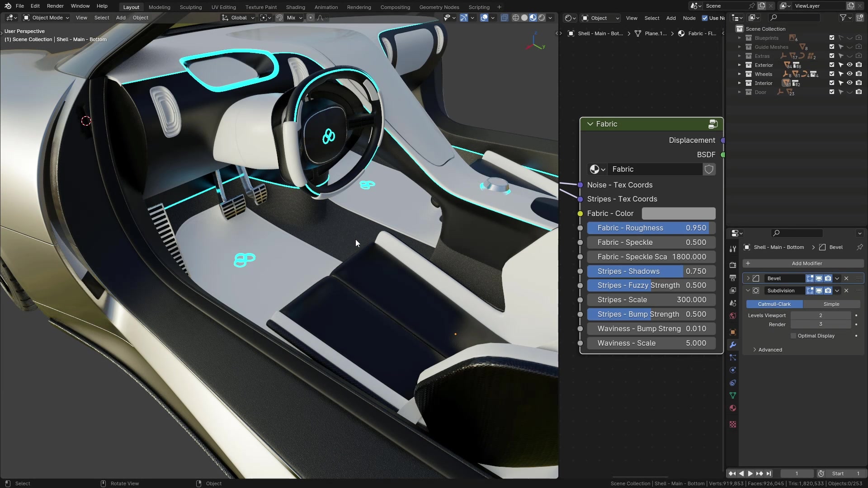This screenshot has width=868, height=488.
Task: Remove the Bevel modifier with X
Action: [846, 278]
